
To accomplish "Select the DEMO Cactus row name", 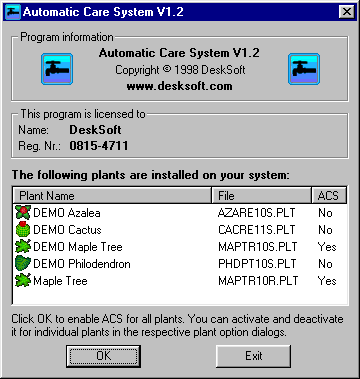I will point(67,230).
